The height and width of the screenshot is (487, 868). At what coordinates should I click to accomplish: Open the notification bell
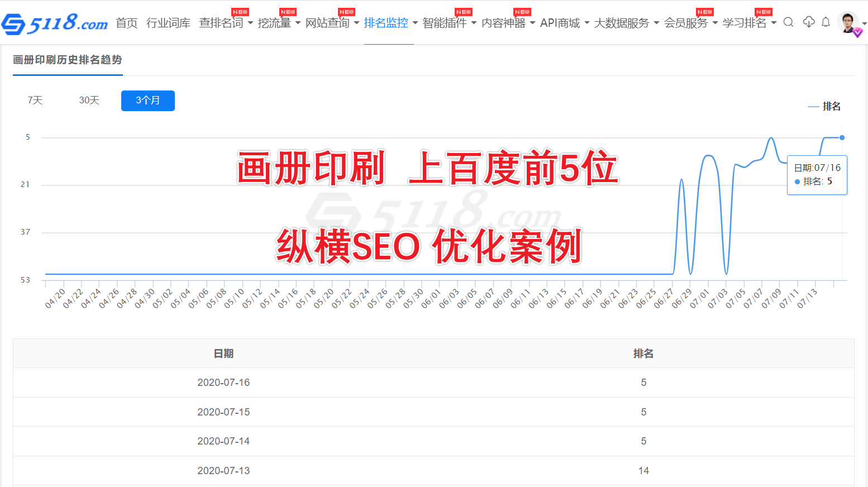pos(826,22)
